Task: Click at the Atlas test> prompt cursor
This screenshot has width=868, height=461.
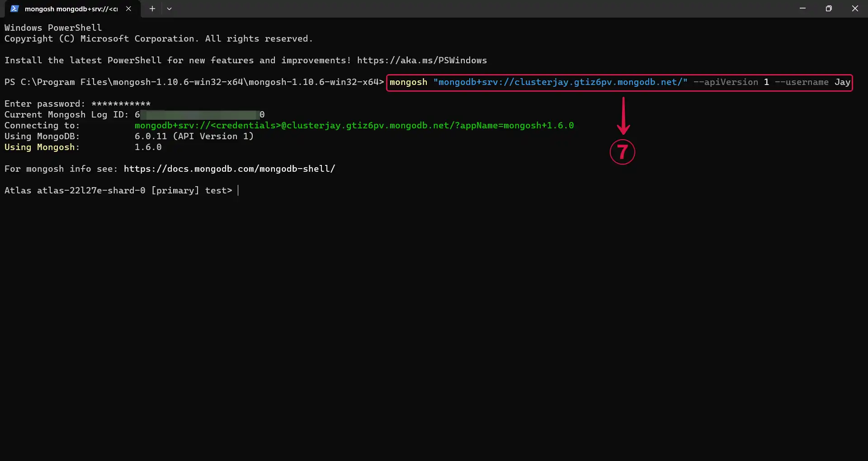Action: click(x=238, y=190)
